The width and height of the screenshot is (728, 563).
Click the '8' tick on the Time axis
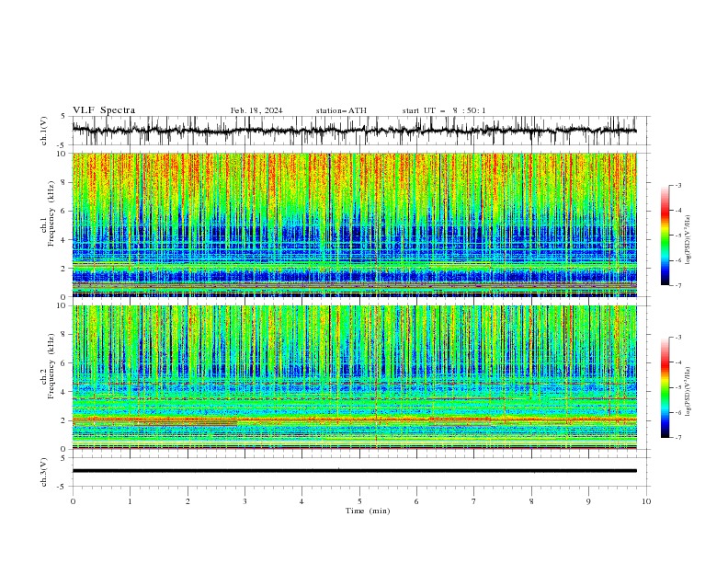[531, 501]
